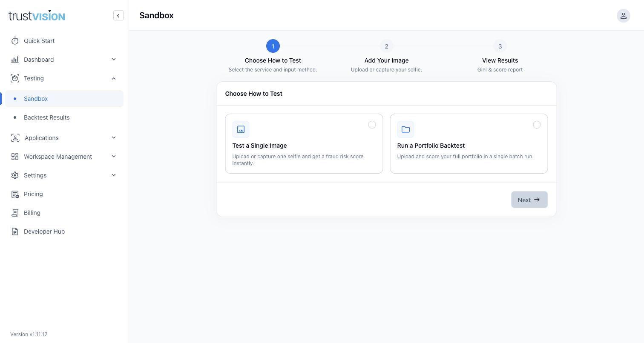Click the Next button
The width and height of the screenshot is (644, 343).
(x=529, y=200)
